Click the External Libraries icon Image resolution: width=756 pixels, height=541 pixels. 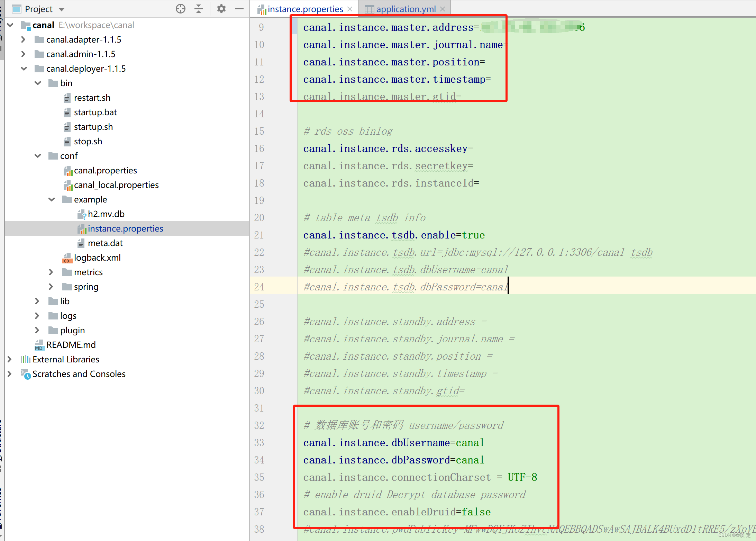tap(26, 359)
